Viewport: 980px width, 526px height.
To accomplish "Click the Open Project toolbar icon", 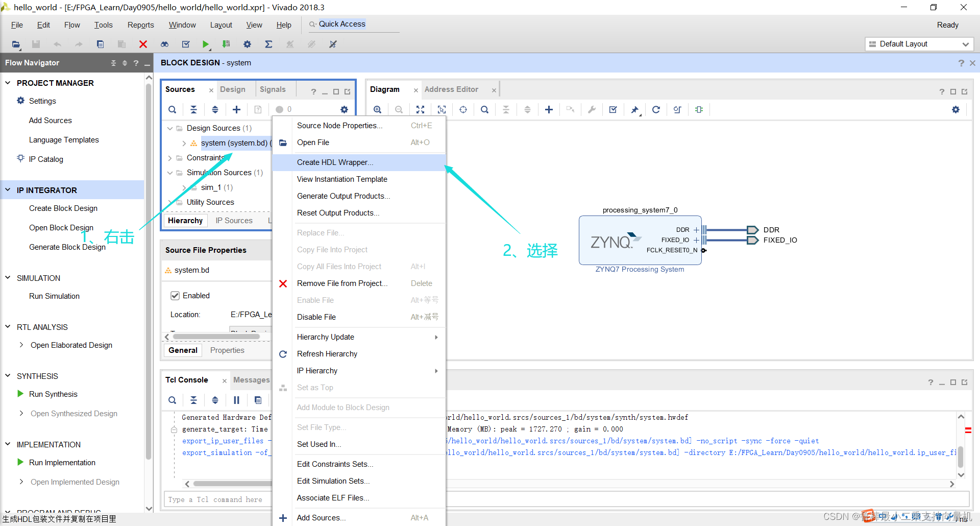I will tap(16, 44).
